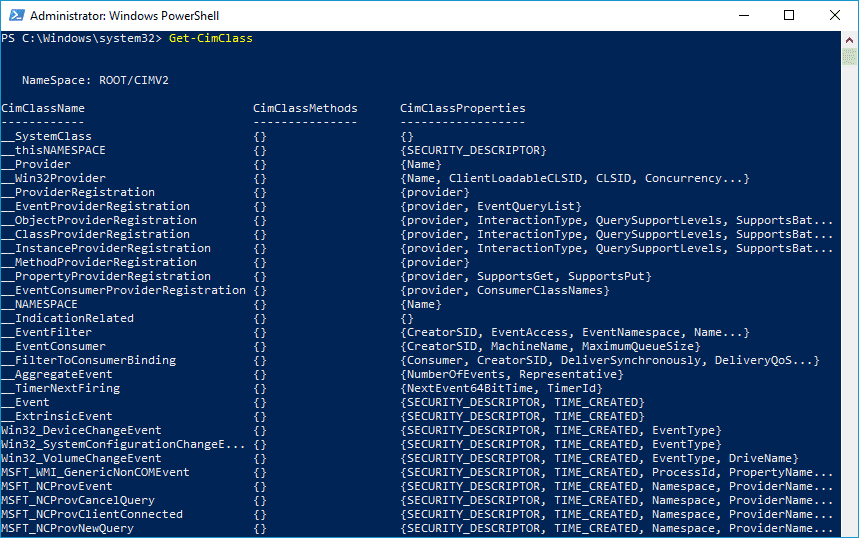This screenshot has height=538, width=859.
Task: Click the __FilterToConsumerBinding class entry
Action: coord(89,360)
